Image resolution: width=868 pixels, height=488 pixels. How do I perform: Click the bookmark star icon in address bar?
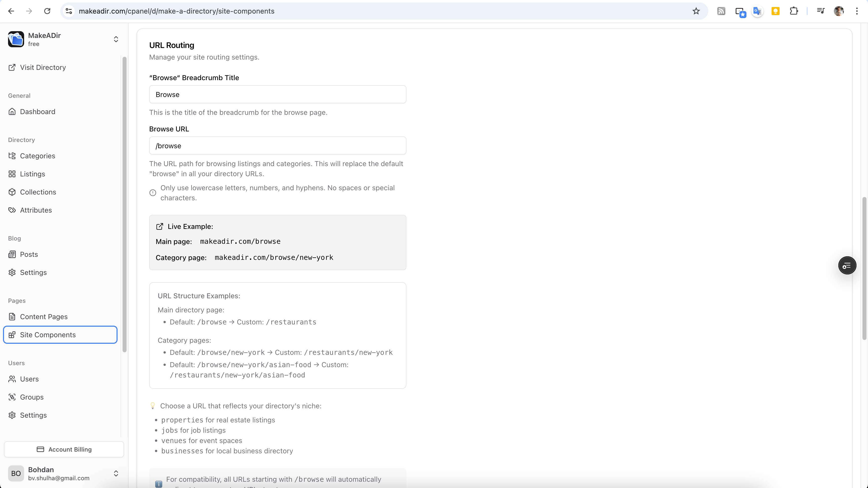click(x=696, y=11)
